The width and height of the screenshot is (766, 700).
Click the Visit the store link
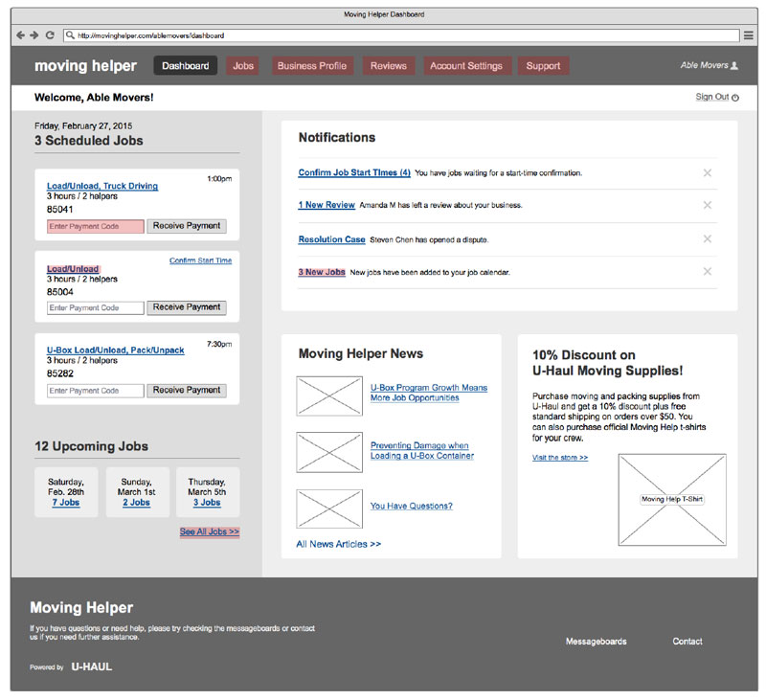click(560, 457)
